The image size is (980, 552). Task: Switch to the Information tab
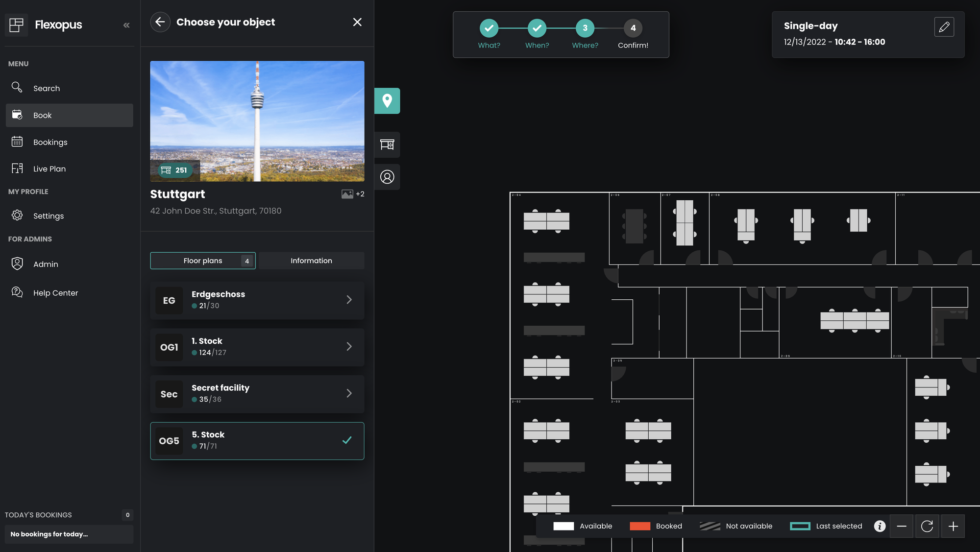coord(311,261)
